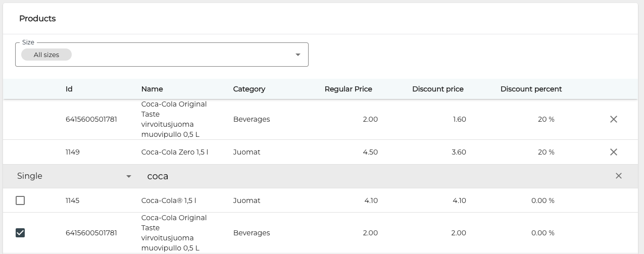Sort by Regular Price column header
This screenshot has width=644, height=254.
348,89
